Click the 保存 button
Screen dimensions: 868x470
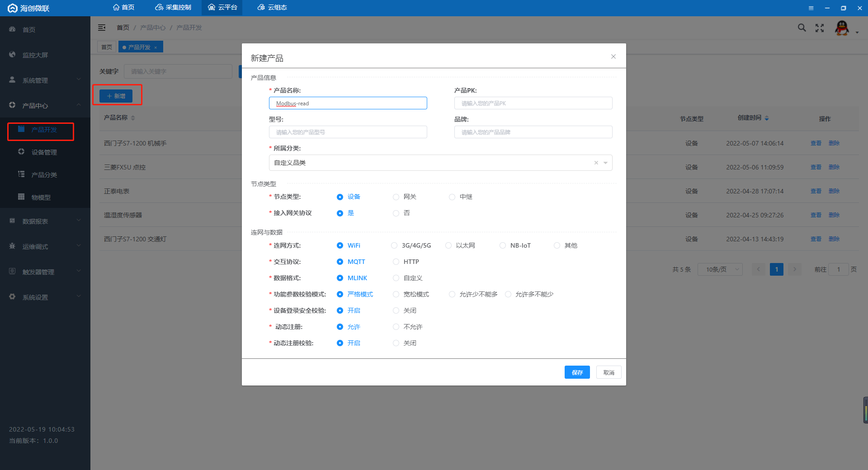577,372
